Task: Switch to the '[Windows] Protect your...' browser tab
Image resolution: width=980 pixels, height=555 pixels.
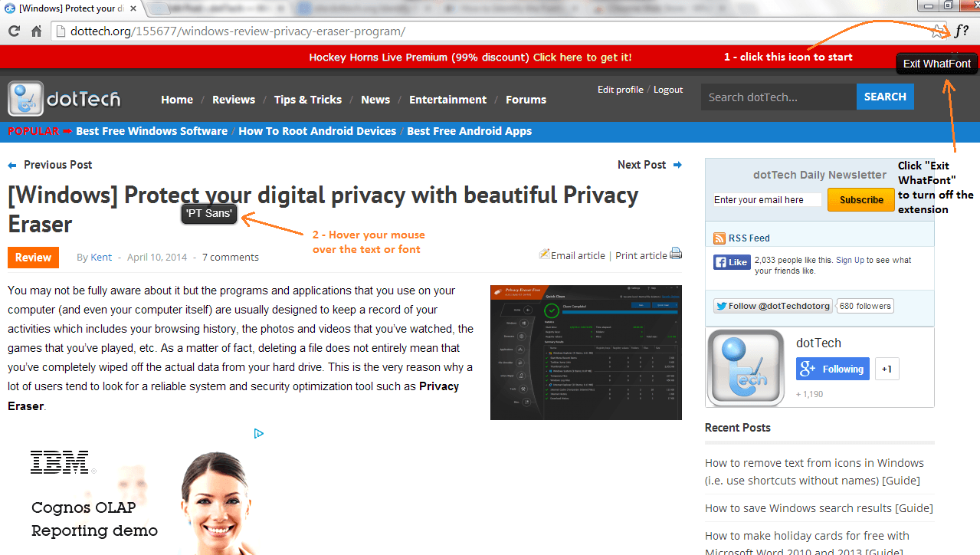Action: point(69,8)
